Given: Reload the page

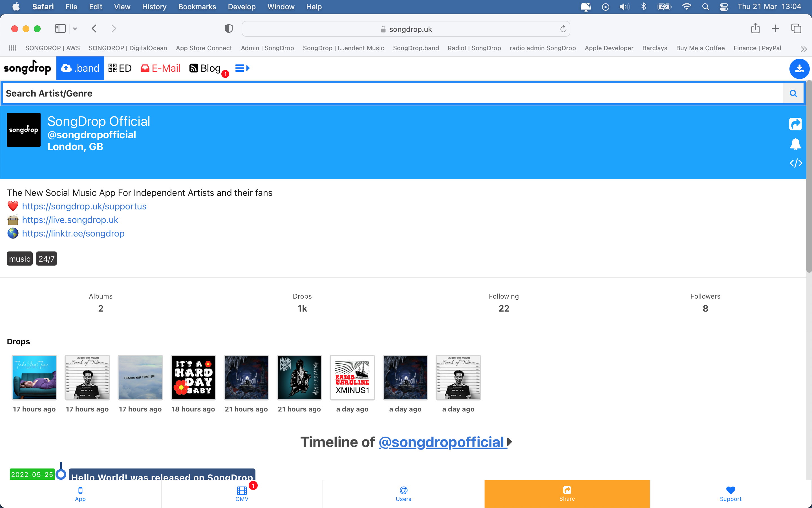Looking at the screenshot, I should (563, 29).
